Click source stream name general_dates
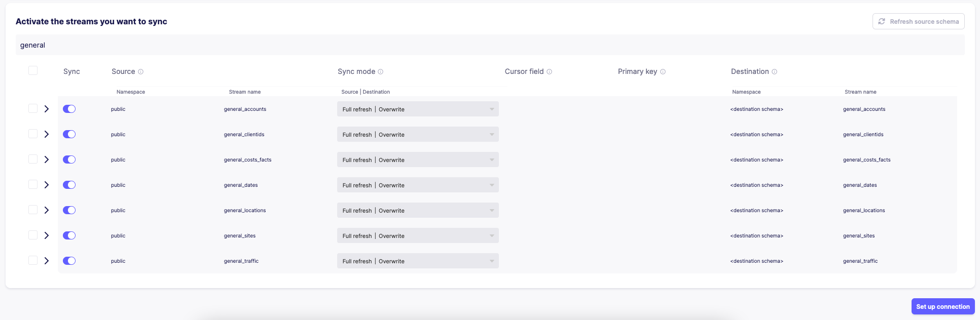The image size is (980, 320). click(241, 185)
